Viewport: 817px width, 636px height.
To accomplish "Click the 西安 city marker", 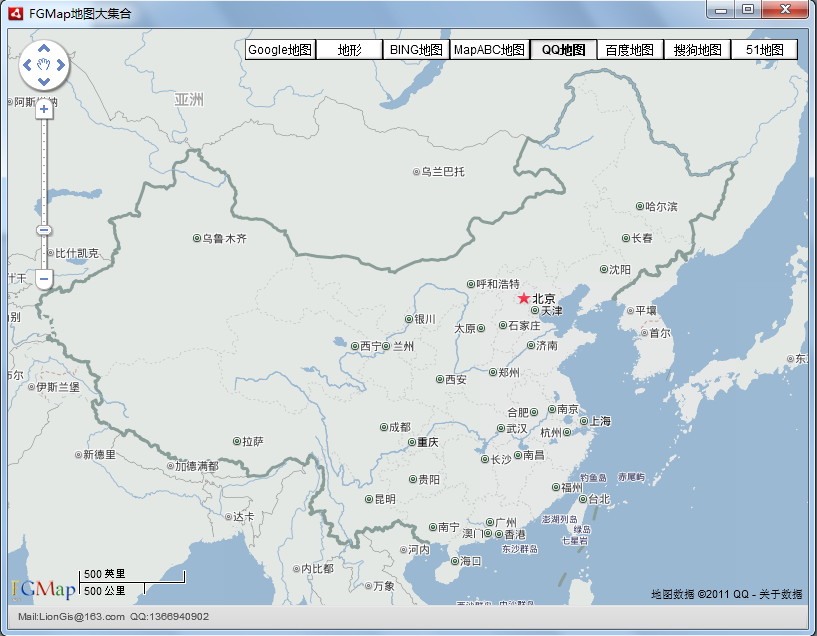I will point(440,379).
